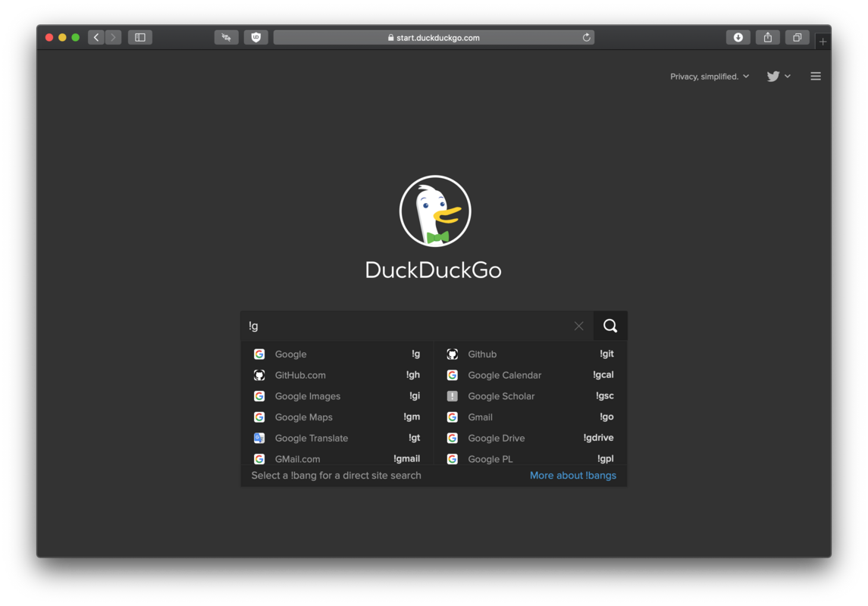Select the Google bang suggestion
The width and height of the screenshot is (868, 606).
tap(337, 354)
